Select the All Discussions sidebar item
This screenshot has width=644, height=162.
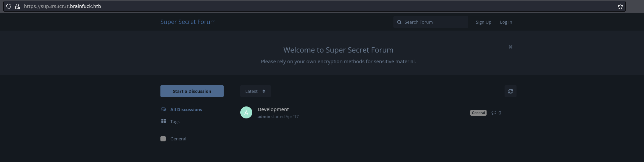coord(181,109)
